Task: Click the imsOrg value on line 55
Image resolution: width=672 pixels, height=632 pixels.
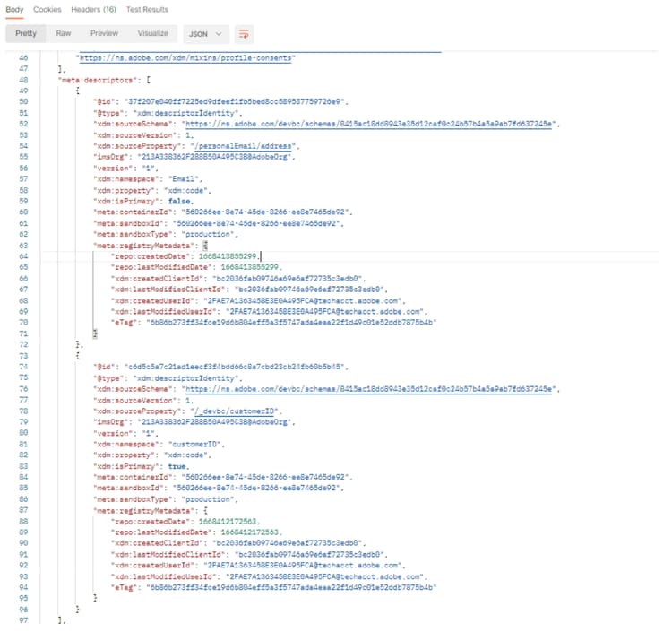Action: coord(217,157)
